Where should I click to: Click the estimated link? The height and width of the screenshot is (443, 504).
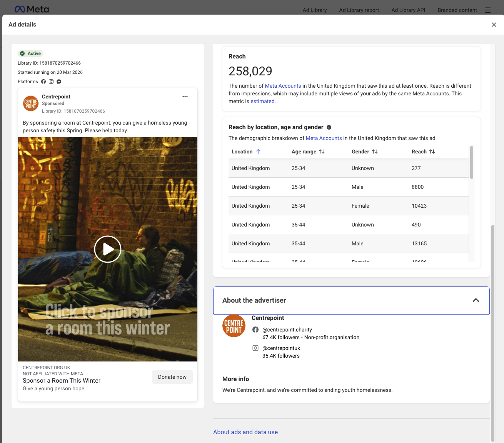[262, 101]
